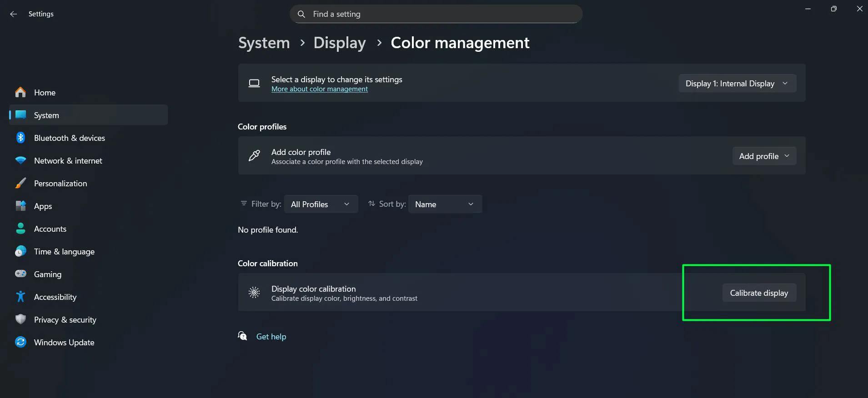Click the System monitor icon
This screenshot has width=868, height=398.
click(x=20, y=115)
